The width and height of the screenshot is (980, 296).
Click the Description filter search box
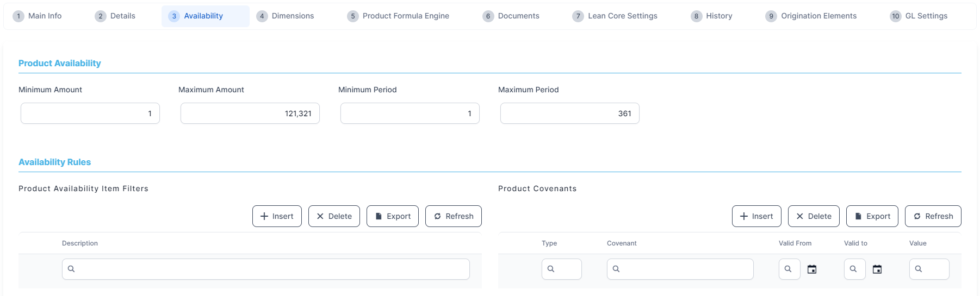[266, 269]
